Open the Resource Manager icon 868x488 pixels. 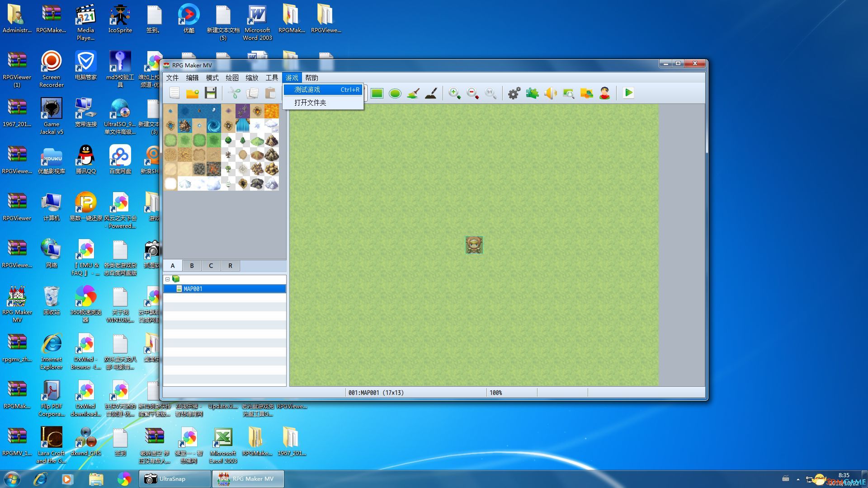pyautogui.click(x=586, y=93)
